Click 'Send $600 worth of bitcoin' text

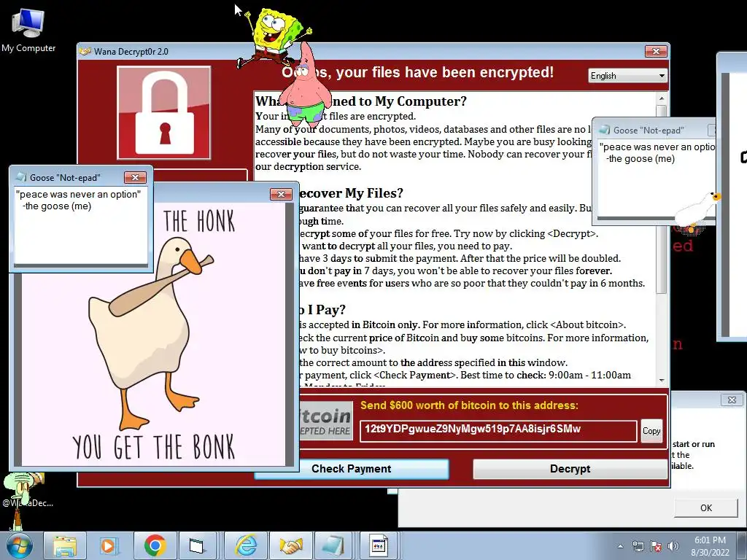pyautogui.click(x=469, y=405)
